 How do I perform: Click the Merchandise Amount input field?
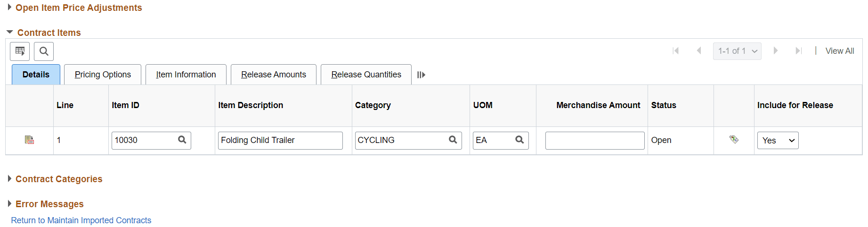(594, 140)
